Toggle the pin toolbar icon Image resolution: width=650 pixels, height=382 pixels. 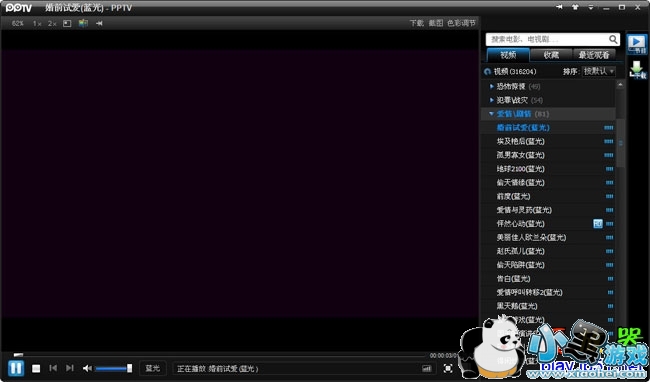(x=99, y=24)
